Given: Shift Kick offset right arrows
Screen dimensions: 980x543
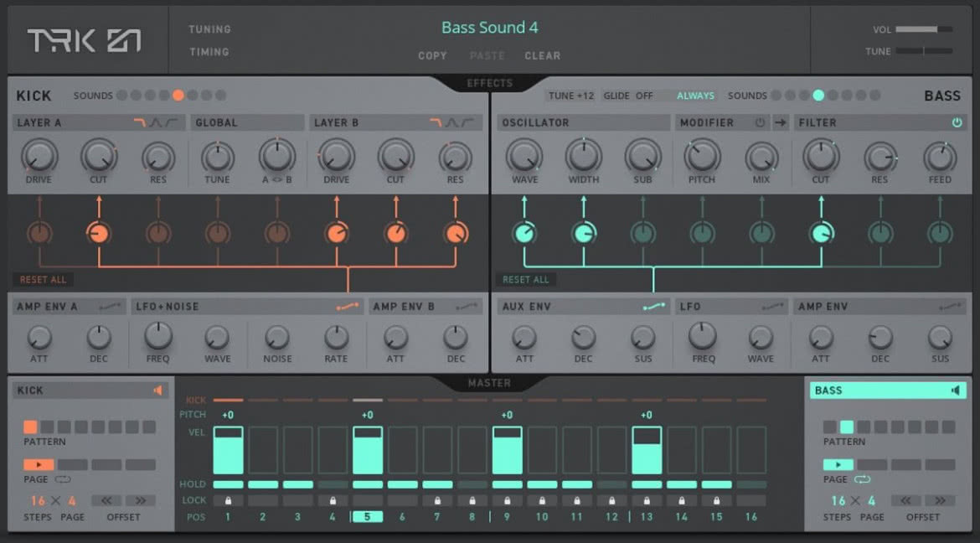Looking at the screenshot, I should (141, 500).
